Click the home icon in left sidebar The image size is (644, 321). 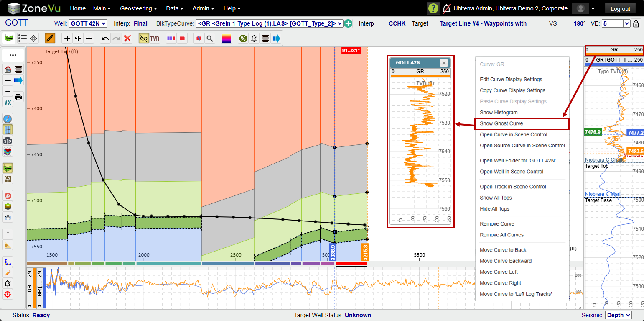[x=8, y=69]
